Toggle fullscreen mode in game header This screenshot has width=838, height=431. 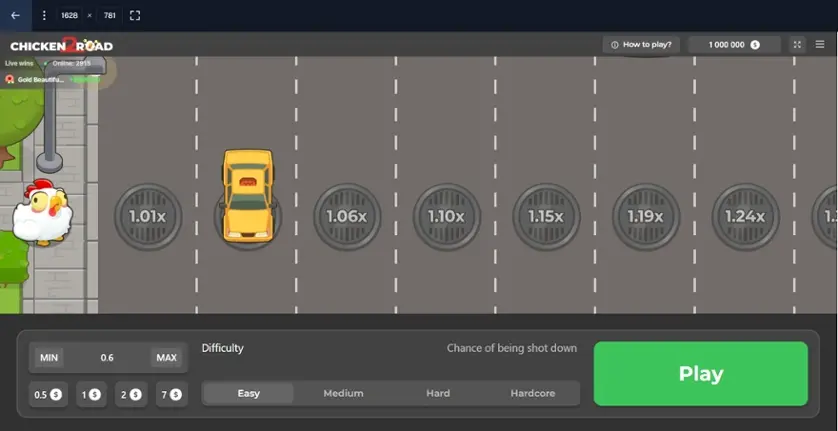(x=797, y=45)
